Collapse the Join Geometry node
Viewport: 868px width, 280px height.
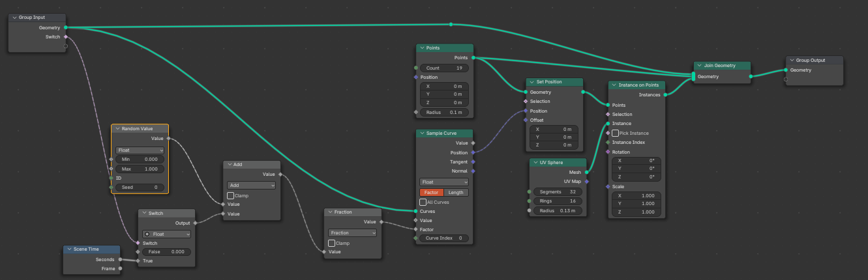pos(700,66)
